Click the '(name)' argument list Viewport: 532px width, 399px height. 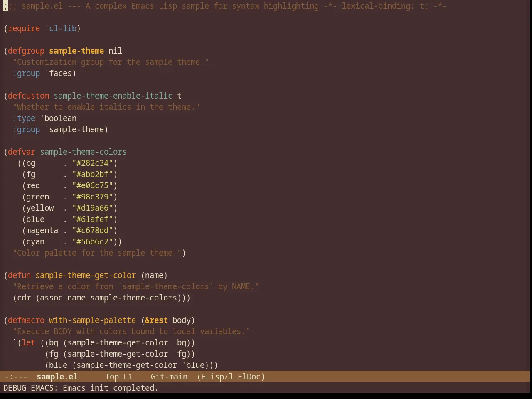pos(154,275)
